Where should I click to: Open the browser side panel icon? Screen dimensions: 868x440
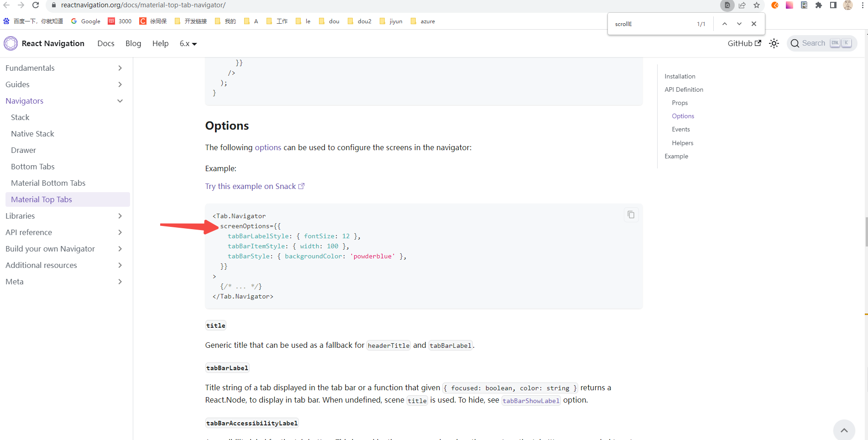click(833, 5)
